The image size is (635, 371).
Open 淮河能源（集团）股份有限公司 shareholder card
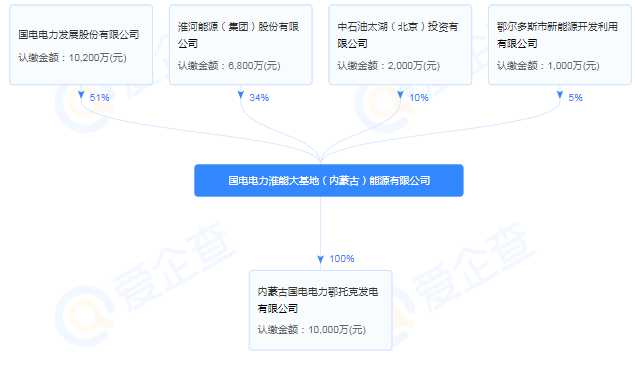pyautogui.click(x=241, y=45)
